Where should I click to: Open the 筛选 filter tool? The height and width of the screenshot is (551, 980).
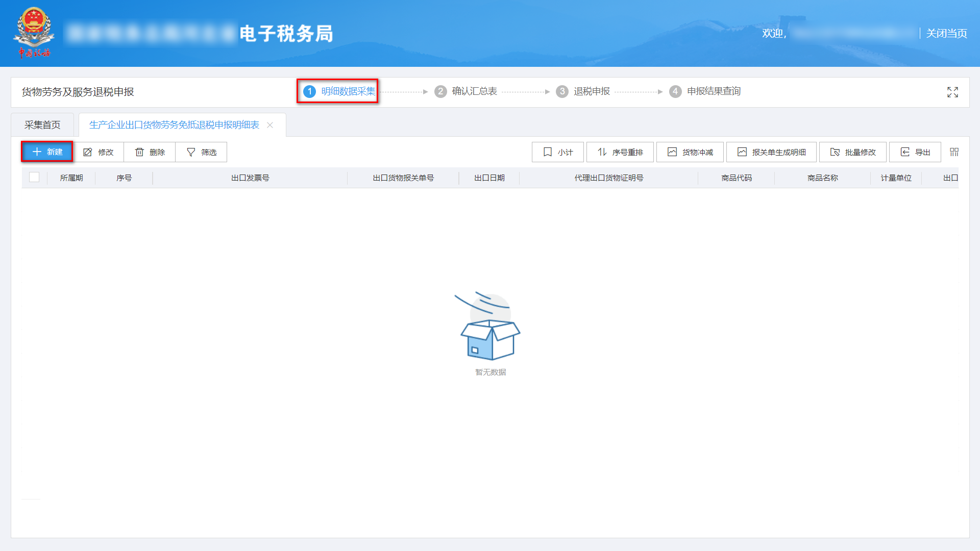(x=190, y=152)
